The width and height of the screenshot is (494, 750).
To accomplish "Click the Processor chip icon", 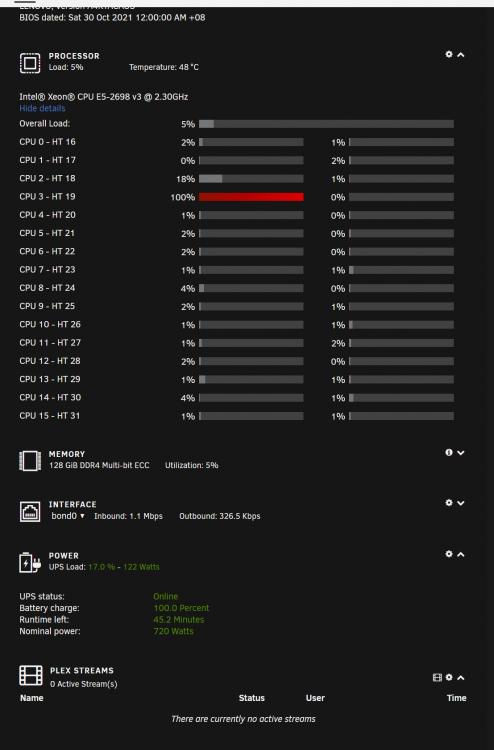I will [30, 63].
